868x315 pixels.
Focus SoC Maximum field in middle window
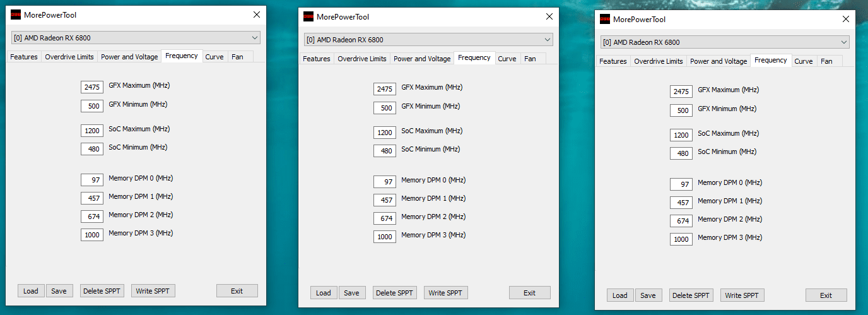(x=385, y=132)
